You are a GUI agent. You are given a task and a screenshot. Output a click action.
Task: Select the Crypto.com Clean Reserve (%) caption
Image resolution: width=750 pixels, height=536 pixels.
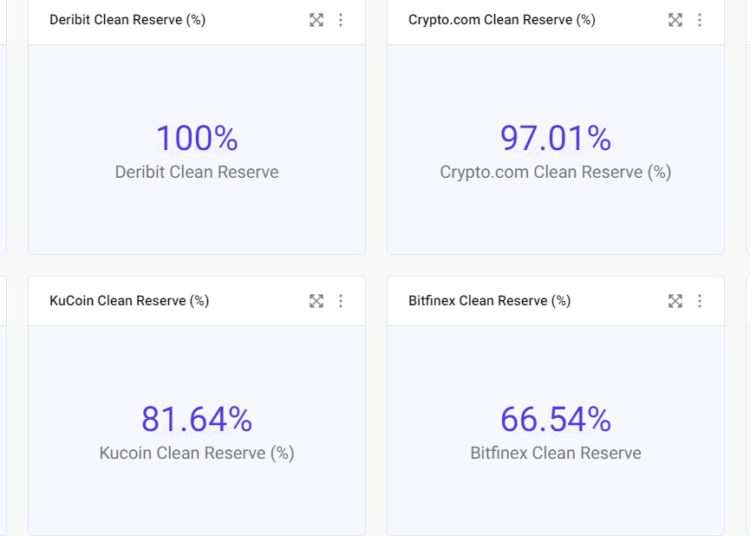[556, 172]
